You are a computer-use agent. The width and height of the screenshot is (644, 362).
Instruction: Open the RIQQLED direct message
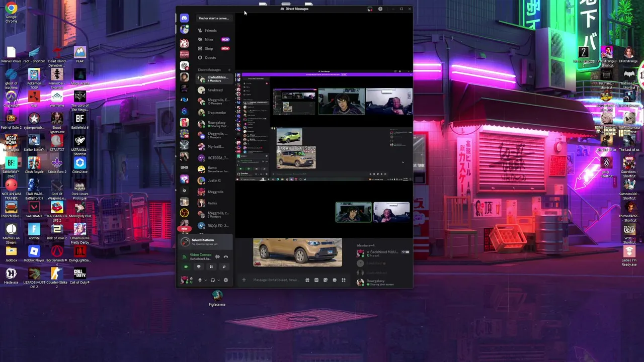(215, 226)
